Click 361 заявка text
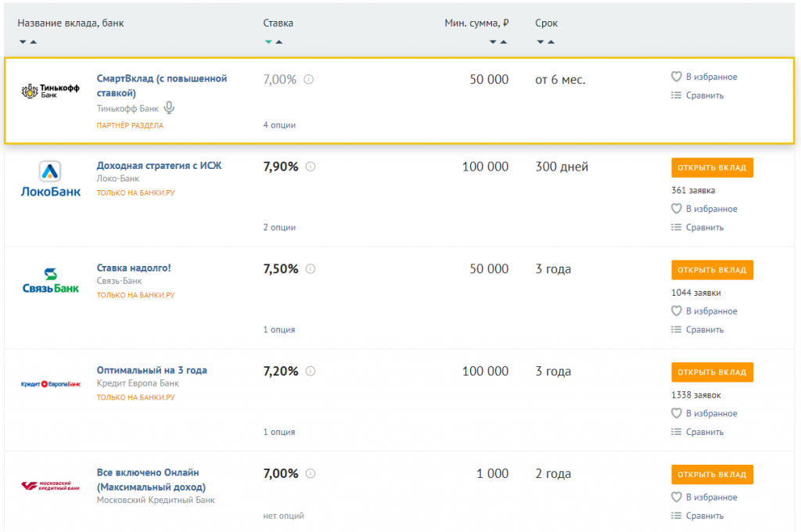Image resolution: width=801 pixels, height=532 pixels. (693, 190)
